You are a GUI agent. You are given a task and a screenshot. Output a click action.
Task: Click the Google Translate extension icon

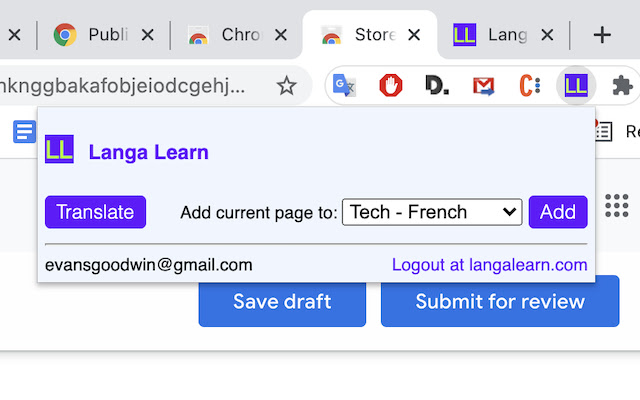(344, 86)
